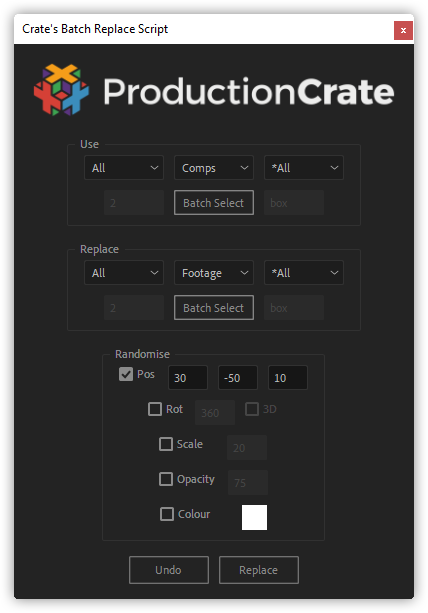
Task: Enable the Opacity checkbox
Action: [x=166, y=479]
